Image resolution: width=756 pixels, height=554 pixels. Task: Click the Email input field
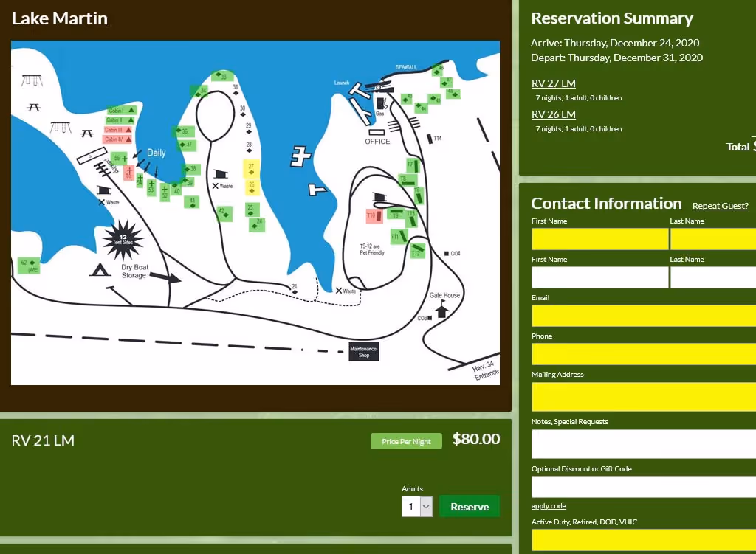point(642,316)
